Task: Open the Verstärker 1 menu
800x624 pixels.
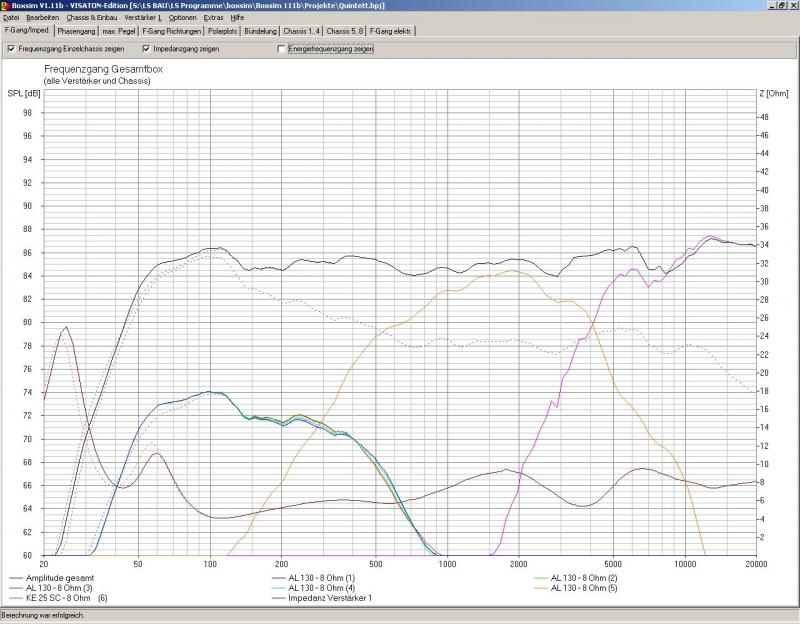Action: 143,18
